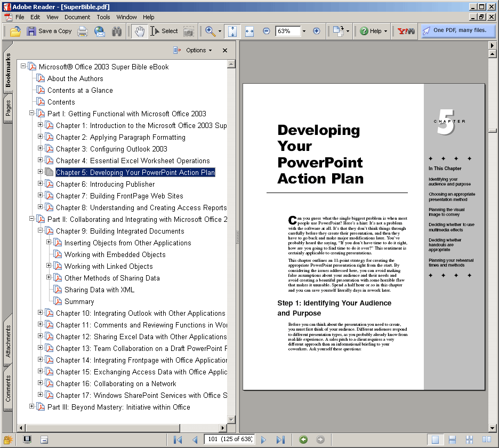The width and height of the screenshot is (499, 448).
Task: Open the Edit menu
Action: pos(35,17)
